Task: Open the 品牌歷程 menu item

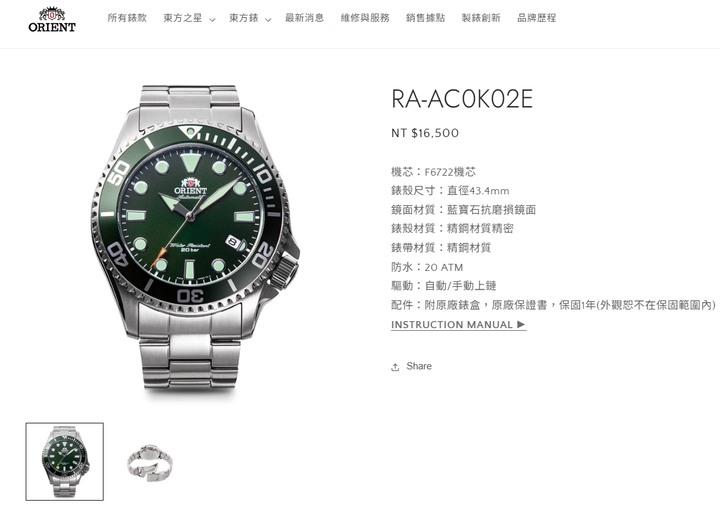Action: (537, 18)
